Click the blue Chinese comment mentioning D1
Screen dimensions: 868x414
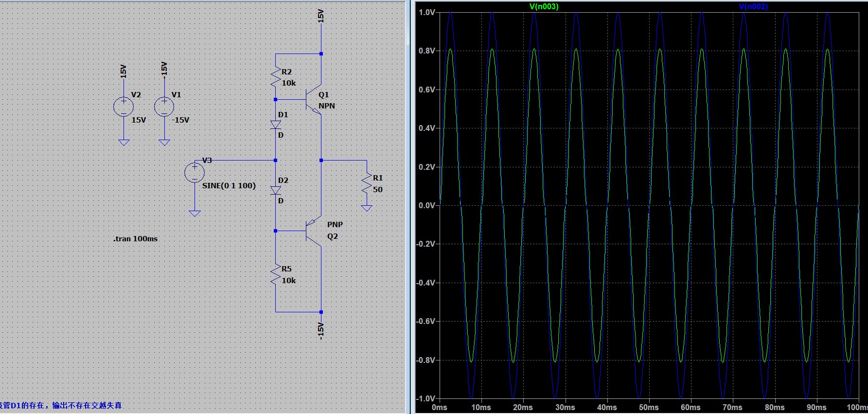point(61,405)
